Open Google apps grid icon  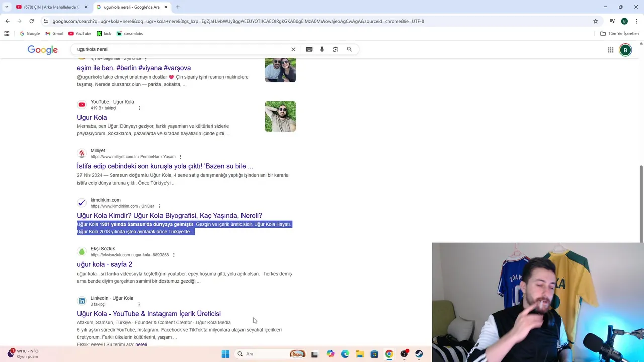tap(611, 50)
